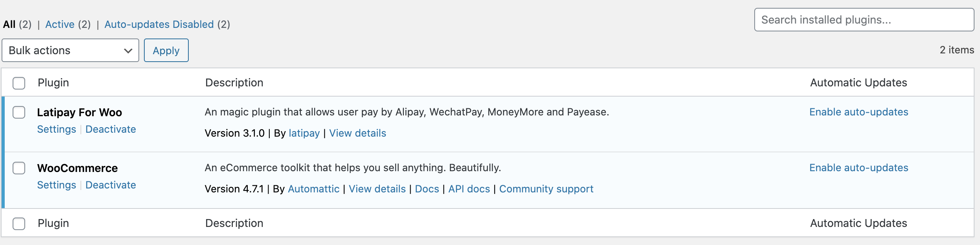Click the Description label in the footer
Viewport: 980px width, 245px height.
click(234, 223)
